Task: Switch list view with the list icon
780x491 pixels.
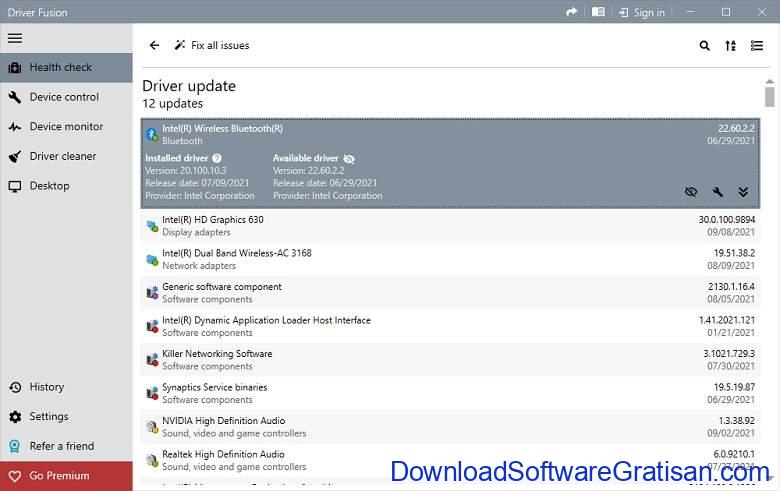Action: pyautogui.click(x=757, y=46)
